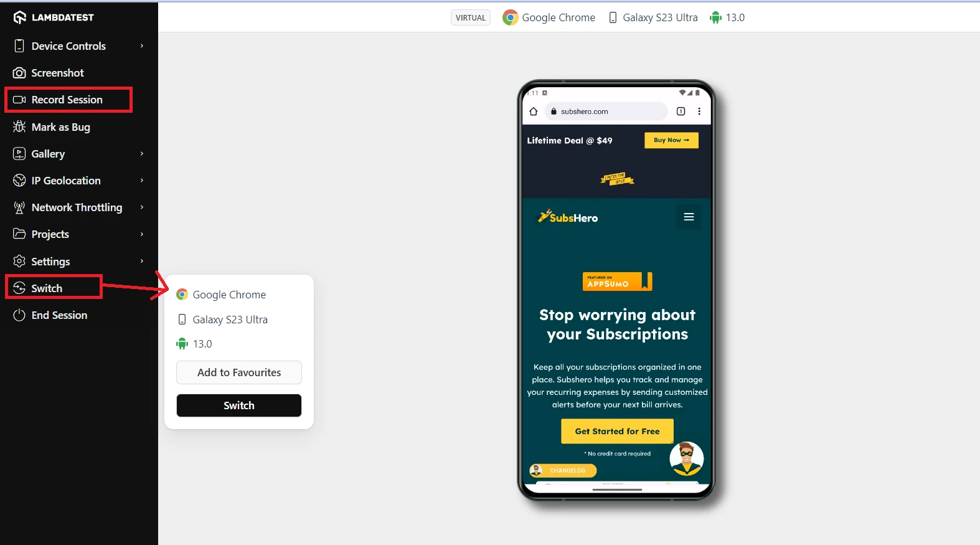The image size is (980, 545).
Task: Click the Buy Now button in banner
Action: click(x=671, y=140)
